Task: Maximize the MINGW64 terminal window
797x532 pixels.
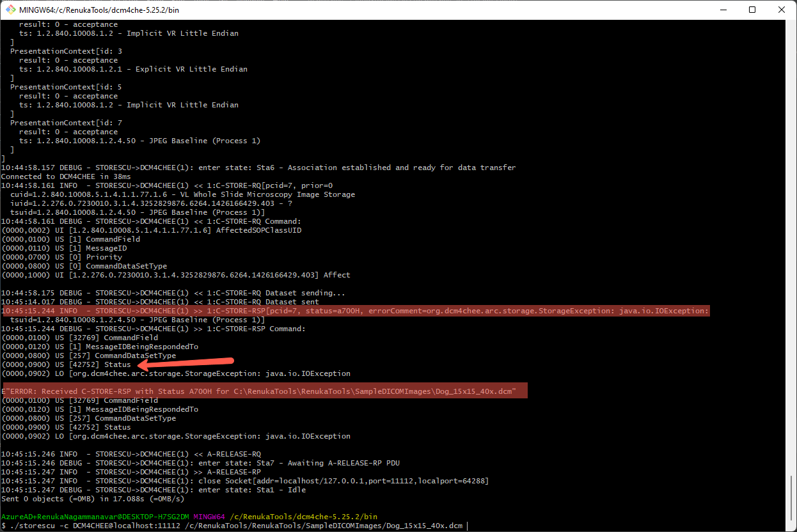Action: (x=752, y=10)
